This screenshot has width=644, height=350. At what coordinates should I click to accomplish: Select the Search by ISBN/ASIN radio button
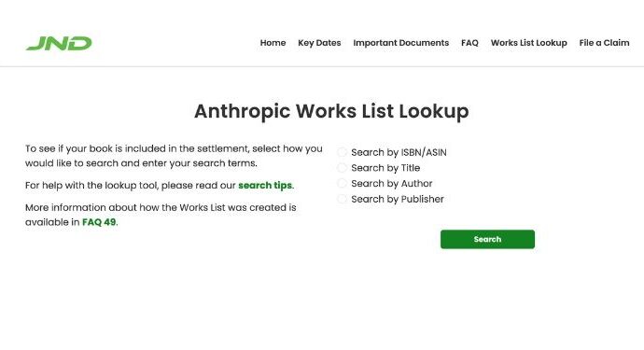click(342, 152)
